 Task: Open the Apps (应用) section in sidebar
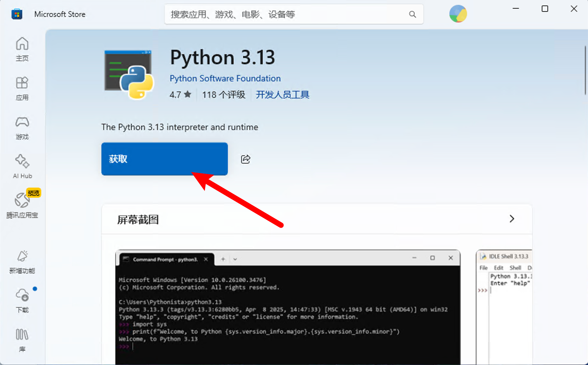pos(22,89)
